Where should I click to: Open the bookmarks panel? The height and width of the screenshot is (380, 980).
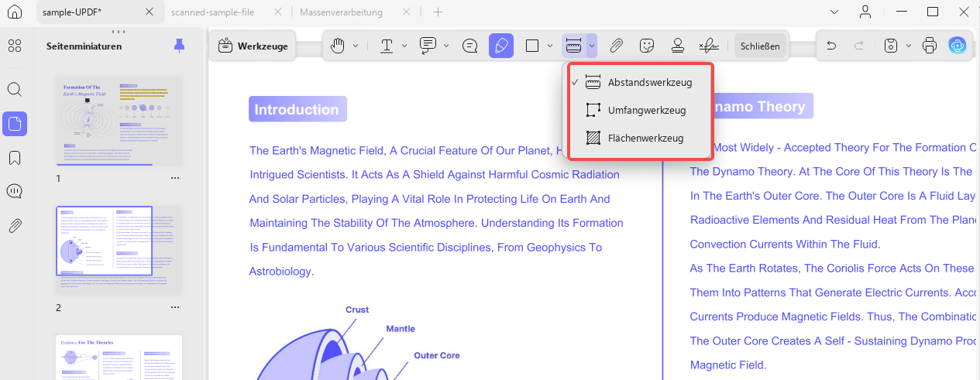click(14, 158)
